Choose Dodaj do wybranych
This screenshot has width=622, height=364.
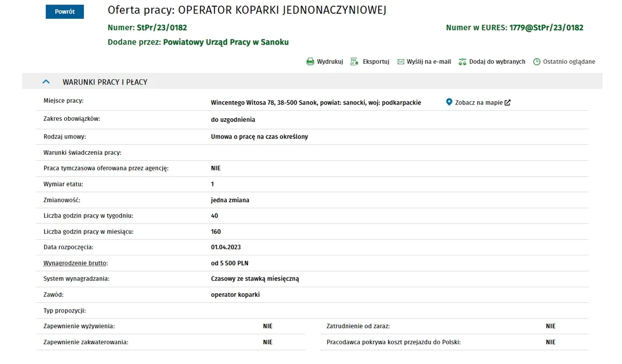[497, 62]
